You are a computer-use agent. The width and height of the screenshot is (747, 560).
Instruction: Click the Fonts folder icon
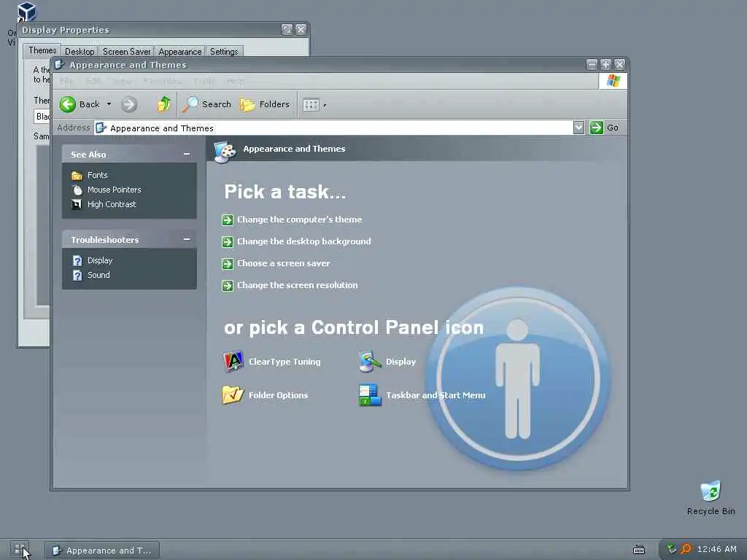[77, 175]
